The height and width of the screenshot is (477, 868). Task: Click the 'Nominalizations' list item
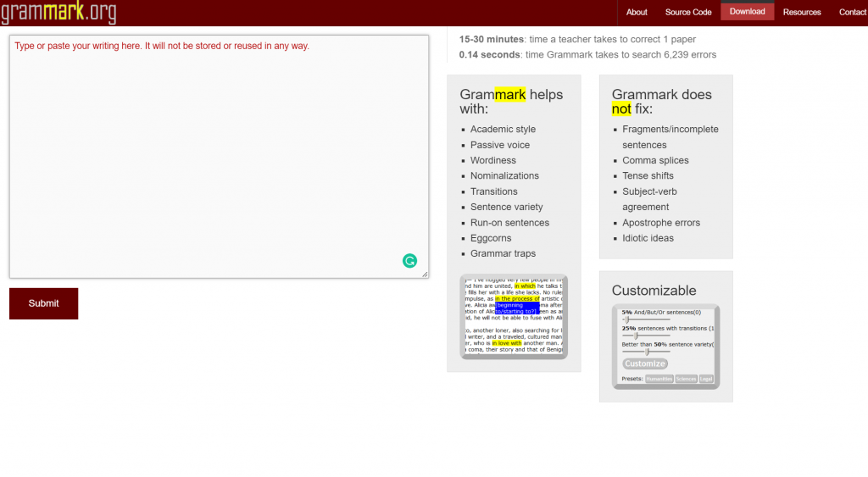[504, 176]
